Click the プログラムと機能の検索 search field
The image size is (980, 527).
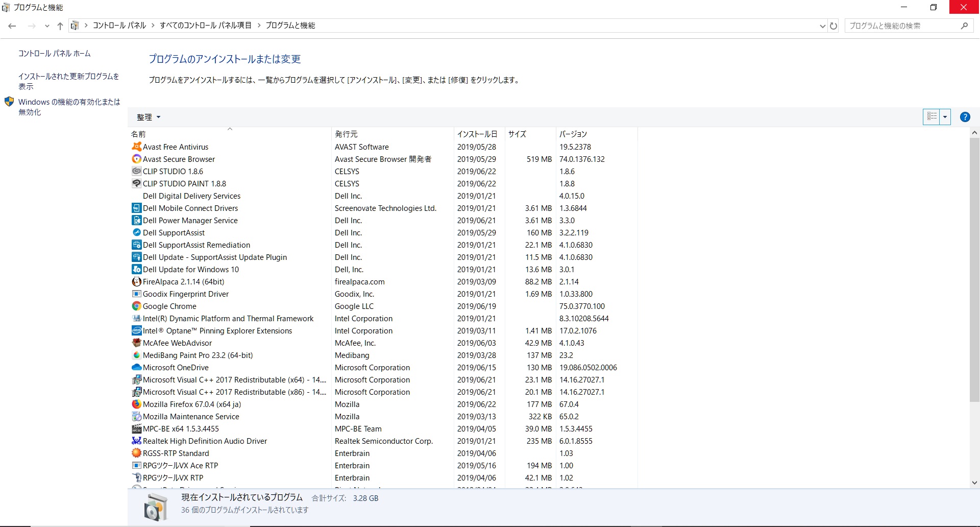[903, 26]
